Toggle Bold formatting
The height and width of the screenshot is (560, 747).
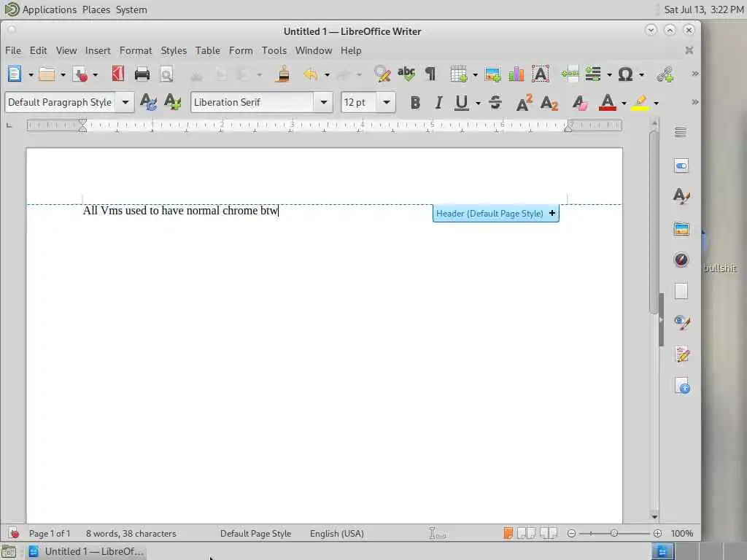(415, 102)
